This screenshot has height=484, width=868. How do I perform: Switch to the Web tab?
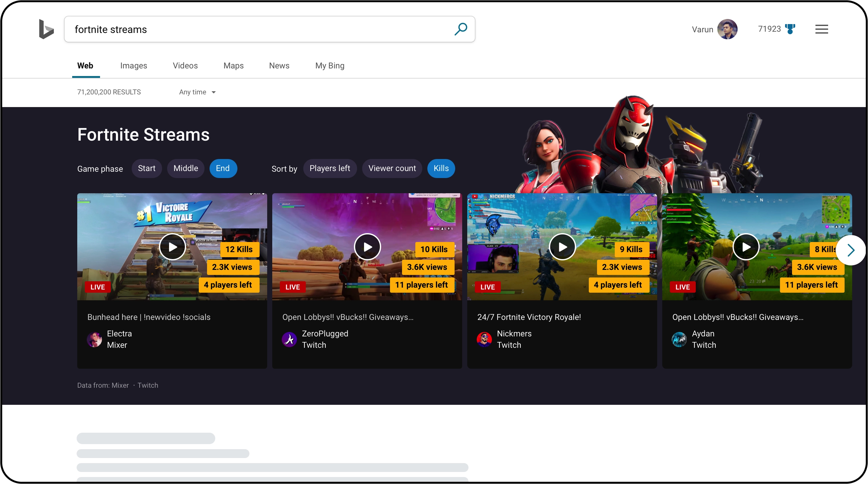85,66
